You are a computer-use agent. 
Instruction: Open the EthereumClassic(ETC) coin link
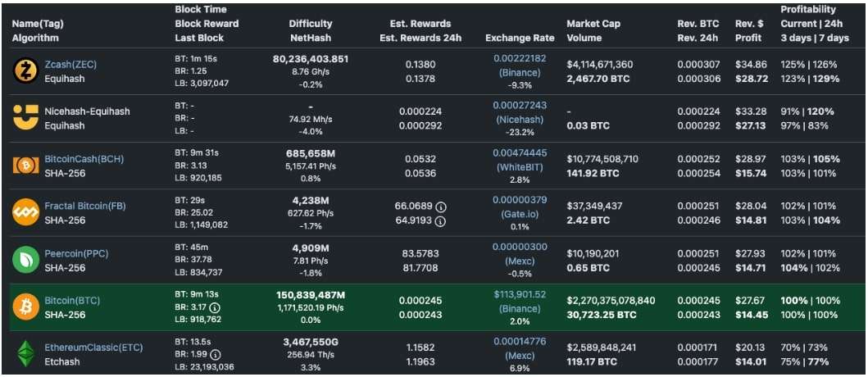93,347
